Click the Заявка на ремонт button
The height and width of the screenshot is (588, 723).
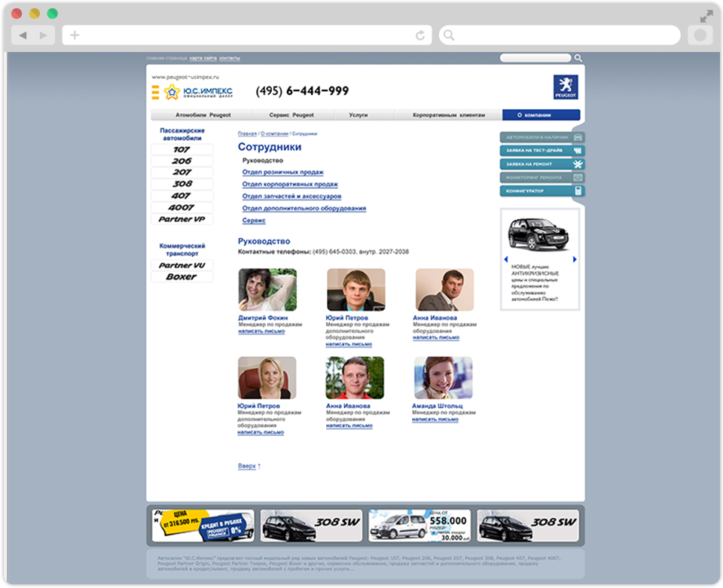pyautogui.click(x=542, y=164)
